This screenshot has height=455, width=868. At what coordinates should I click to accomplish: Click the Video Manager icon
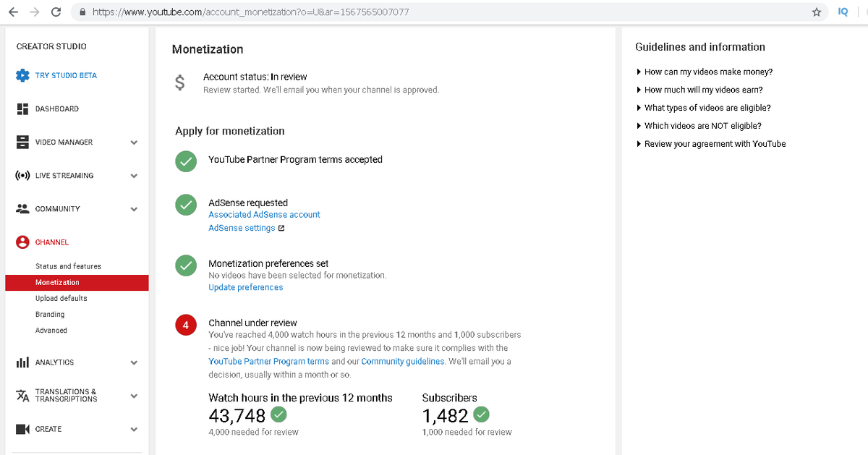click(22, 142)
